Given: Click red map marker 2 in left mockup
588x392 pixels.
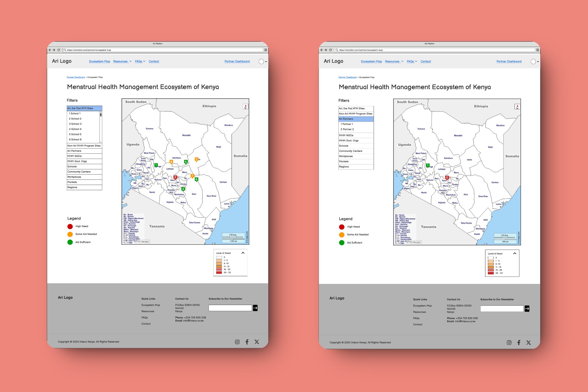Looking at the screenshot, I should click(x=175, y=177).
